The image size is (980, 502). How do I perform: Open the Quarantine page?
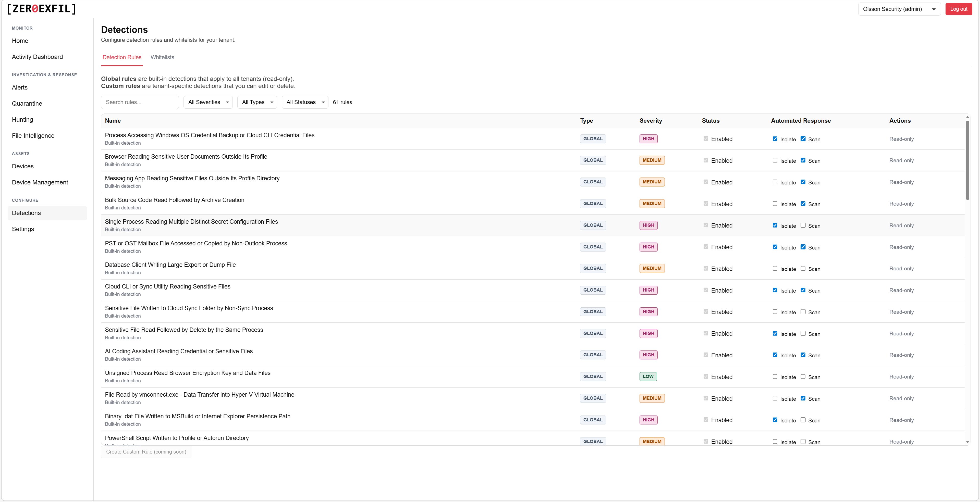(27, 103)
